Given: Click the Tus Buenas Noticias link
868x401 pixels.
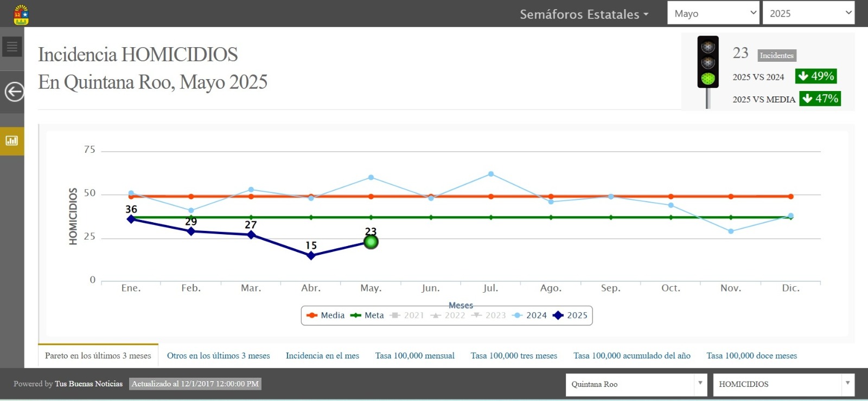Looking at the screenshot, I should [x=88, y=384].
